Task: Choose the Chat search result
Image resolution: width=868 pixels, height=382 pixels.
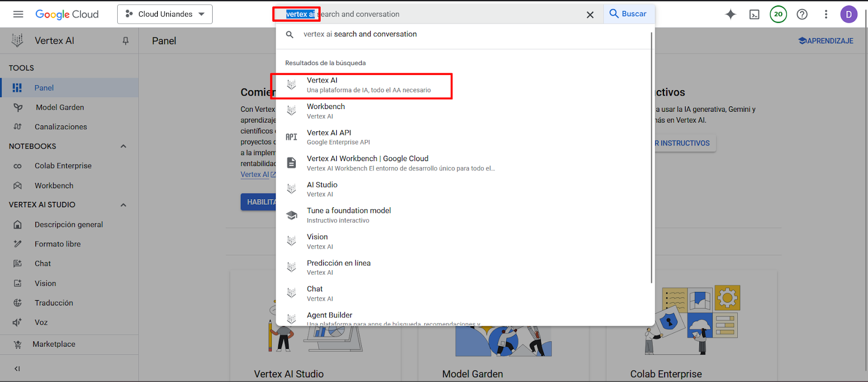Action: click(x=464, y=293)
